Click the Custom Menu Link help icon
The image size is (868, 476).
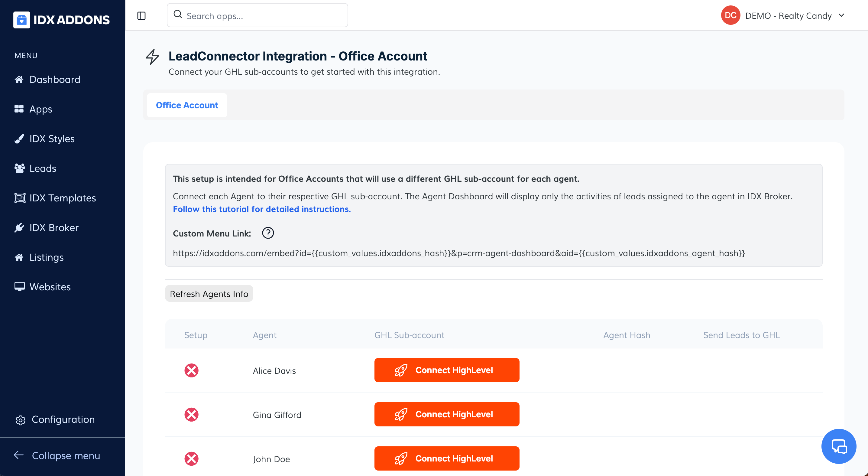268,233
